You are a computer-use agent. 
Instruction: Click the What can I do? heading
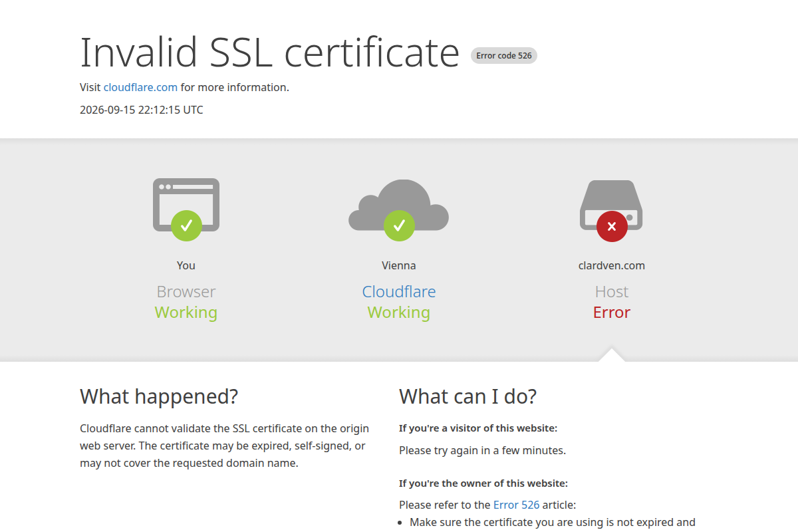[467, 396]
